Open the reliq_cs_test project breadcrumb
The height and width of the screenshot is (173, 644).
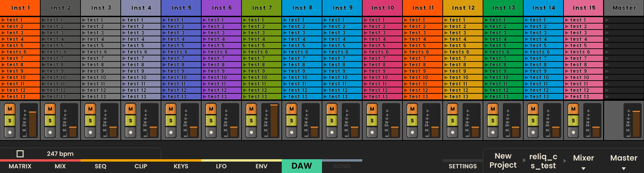pos(543,161)
